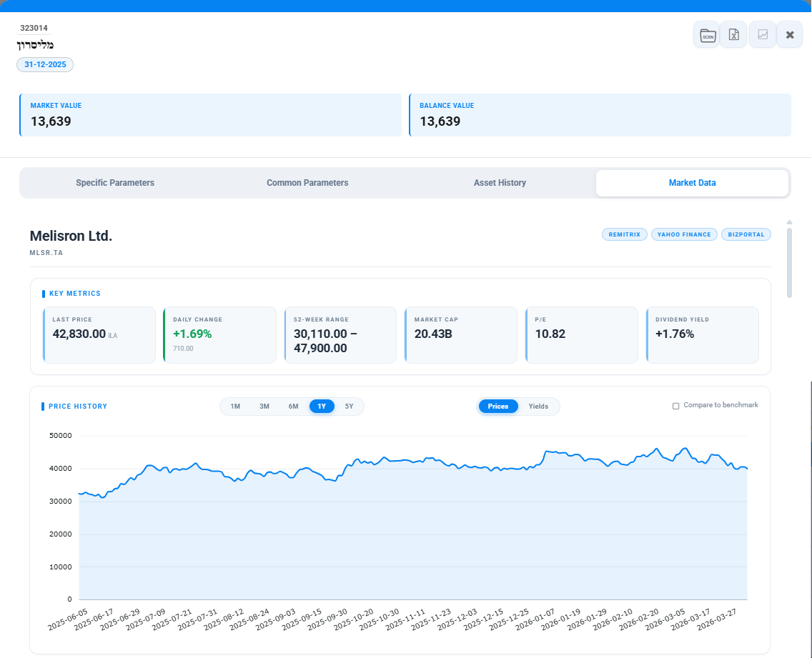The image size is (812, 658).
Task: Click the market data vertical scrollbar
Action: [x=789, y=263]
